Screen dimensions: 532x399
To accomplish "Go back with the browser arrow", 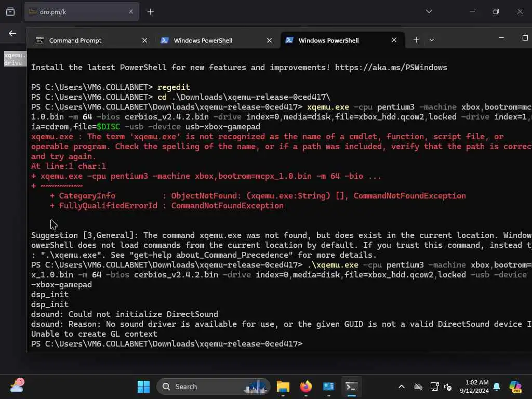I will 12,33.
